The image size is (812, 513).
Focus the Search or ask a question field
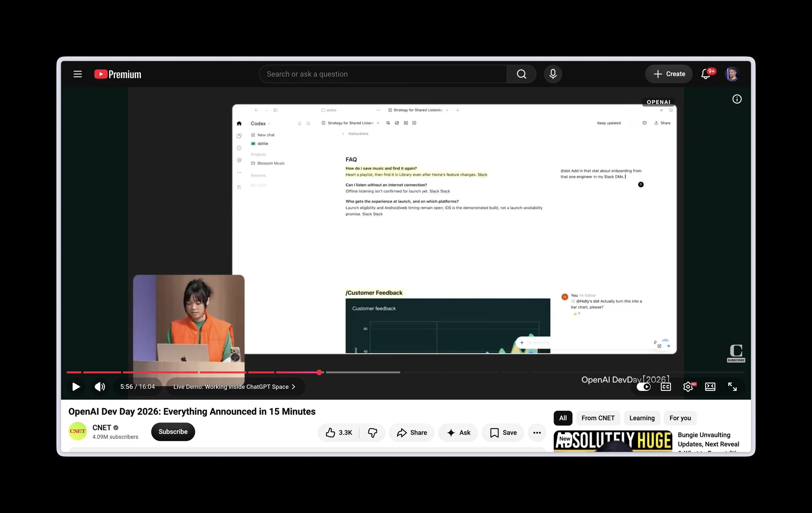(x=383, y=74)
